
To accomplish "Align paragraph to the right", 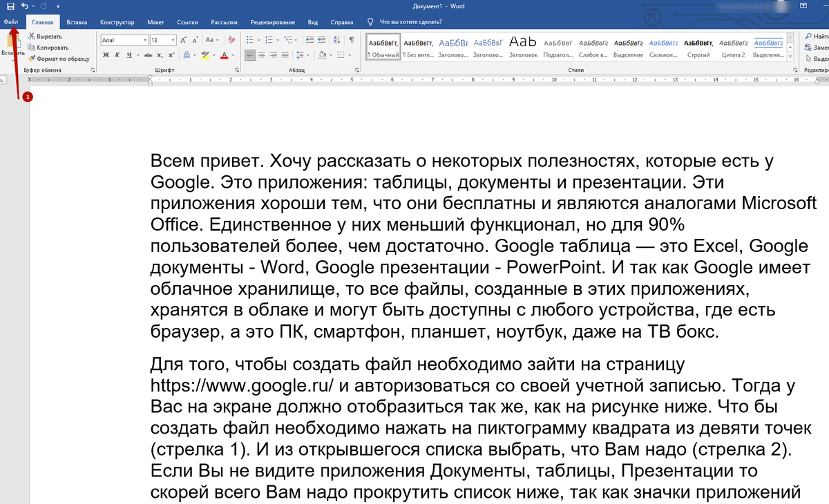I will (x=274, y=55).
